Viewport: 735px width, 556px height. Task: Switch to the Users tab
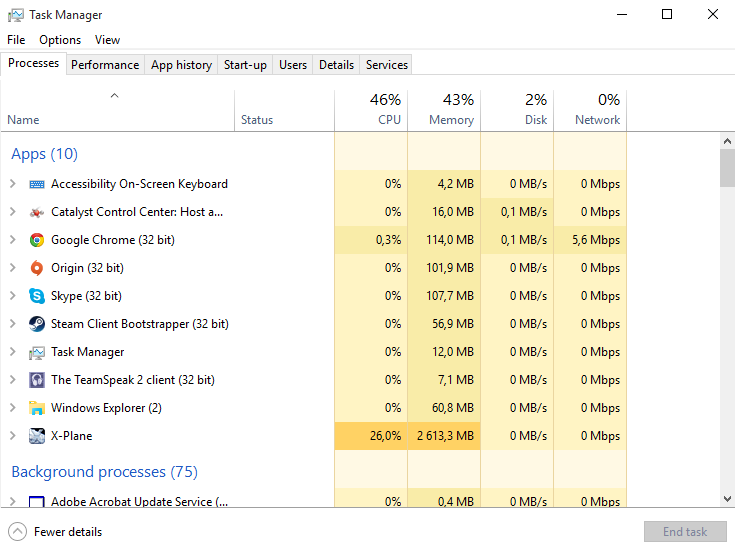pyautogui.click(x=293, y=65)
